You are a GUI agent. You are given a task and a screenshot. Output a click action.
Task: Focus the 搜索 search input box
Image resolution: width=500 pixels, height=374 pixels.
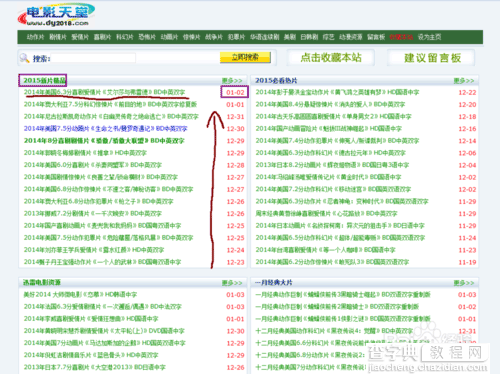pyautogui.click(x=93, y=58)
